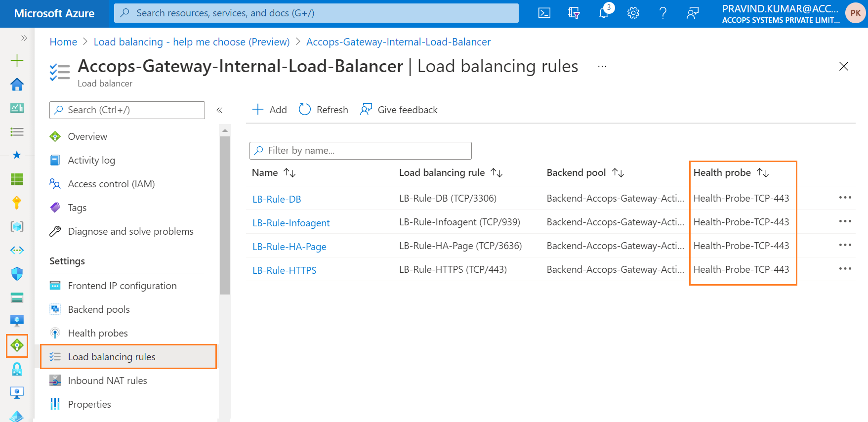Viewport: 868px width, 422px height.
Task: Open the storage accounts icon in sidebar
Action: [17, 297]
